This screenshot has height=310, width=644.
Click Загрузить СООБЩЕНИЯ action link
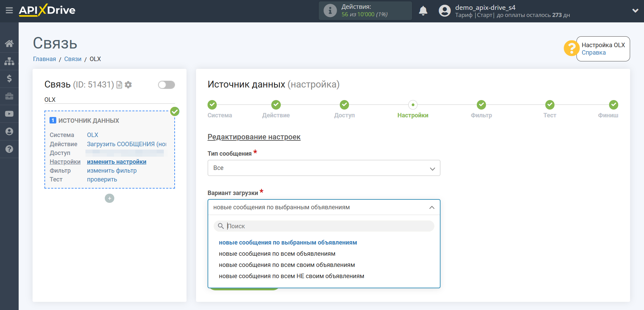126,144
